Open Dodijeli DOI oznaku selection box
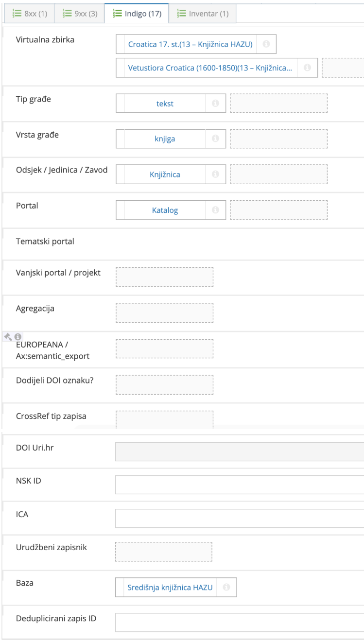364x643 pixels. tap(164, 384)
